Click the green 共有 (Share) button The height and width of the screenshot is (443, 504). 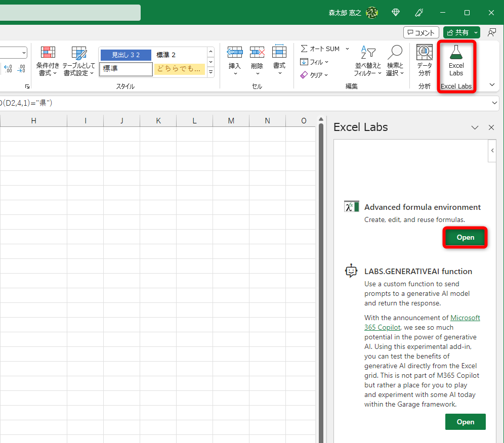coord(458,32)
